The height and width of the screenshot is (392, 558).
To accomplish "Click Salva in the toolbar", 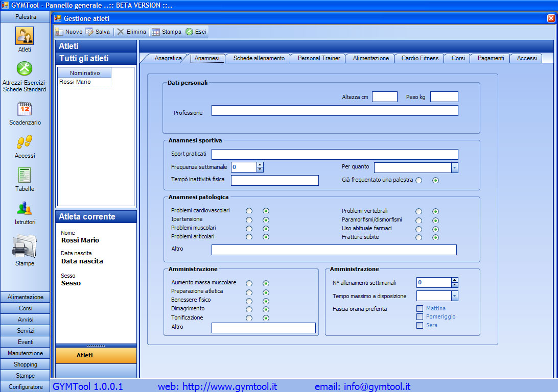I will pos(98,32).
